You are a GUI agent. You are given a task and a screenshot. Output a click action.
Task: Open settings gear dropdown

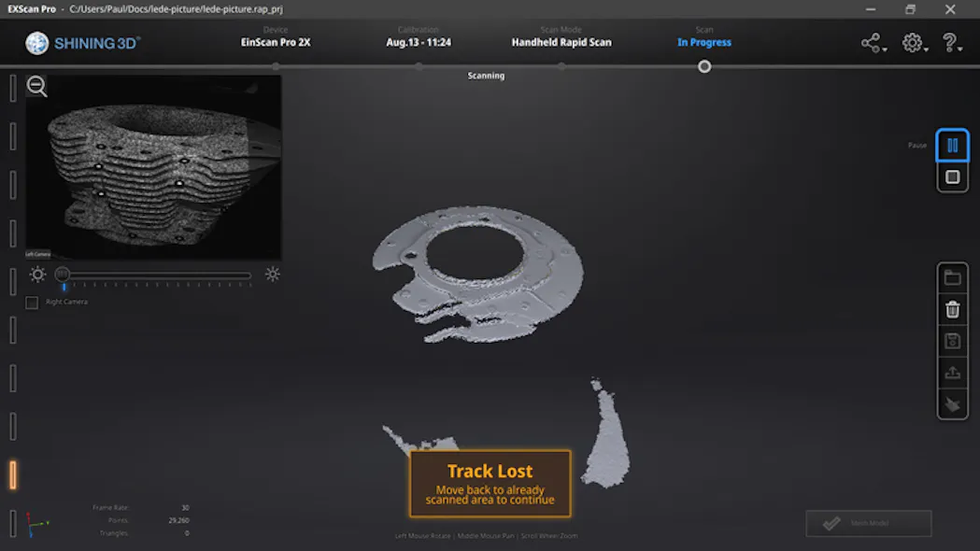pos(915,43)
